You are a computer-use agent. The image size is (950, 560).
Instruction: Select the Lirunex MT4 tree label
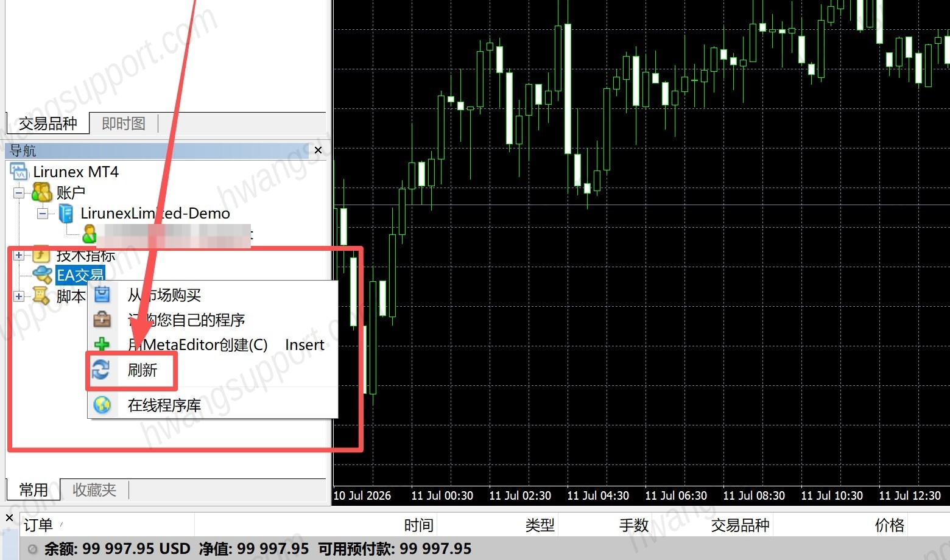tap(76, 172)
